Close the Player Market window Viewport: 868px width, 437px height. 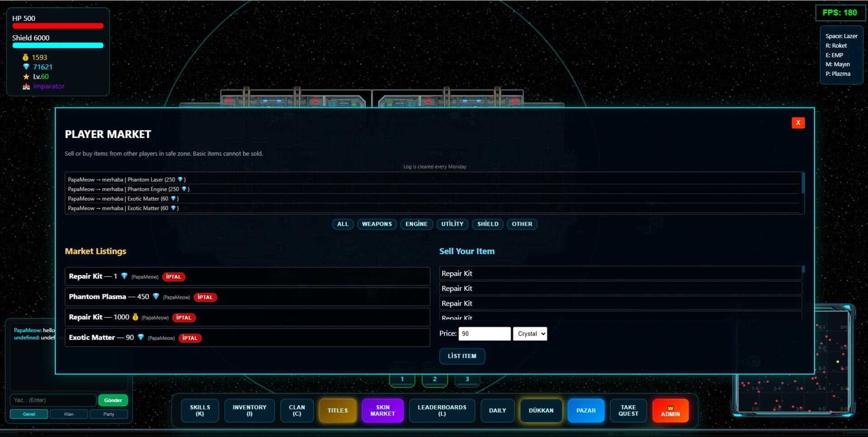coord(798,123)
